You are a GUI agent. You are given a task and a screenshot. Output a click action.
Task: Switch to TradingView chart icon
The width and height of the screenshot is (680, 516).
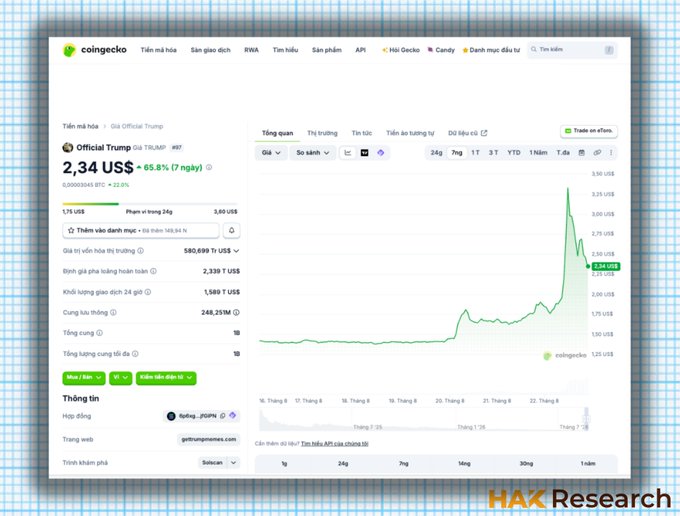(x=364, y=153)
